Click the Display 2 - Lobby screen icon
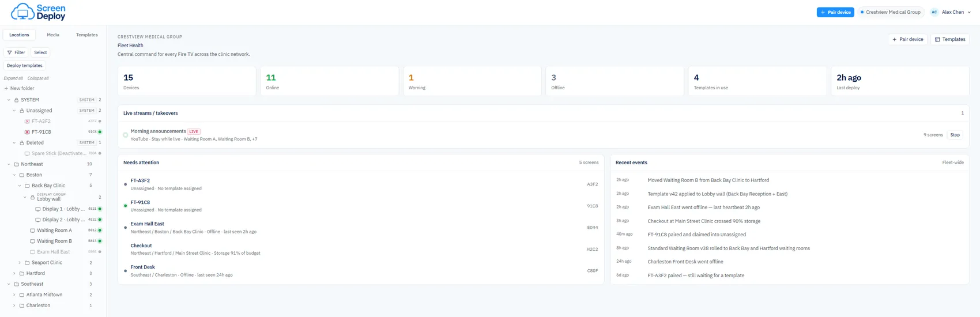The height and width of the screenshot is (317, 980). point(38,220)
